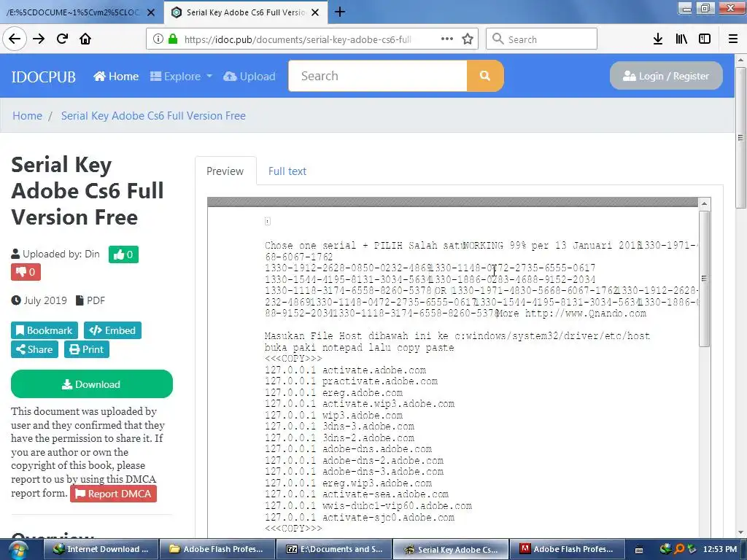
Task: Click the ereg.adobe.com host line
Action: (333, 393)
